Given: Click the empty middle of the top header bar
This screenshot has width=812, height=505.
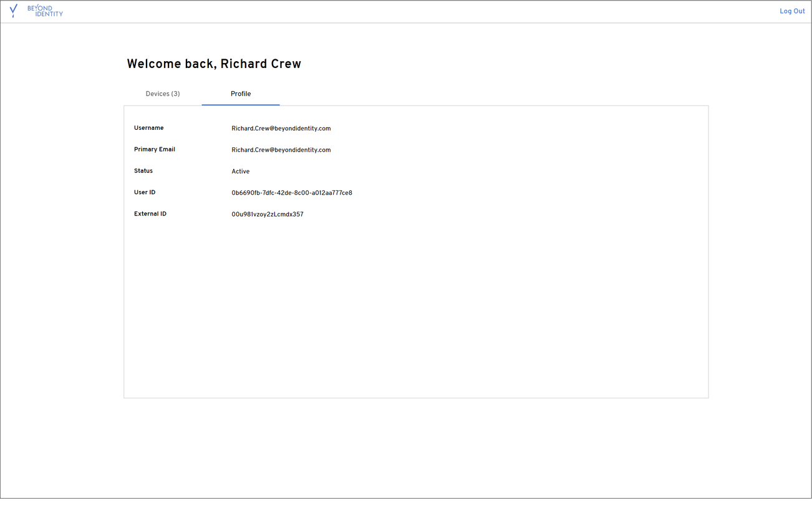Looking at the screenshot, I should click(x=405, y=11).
